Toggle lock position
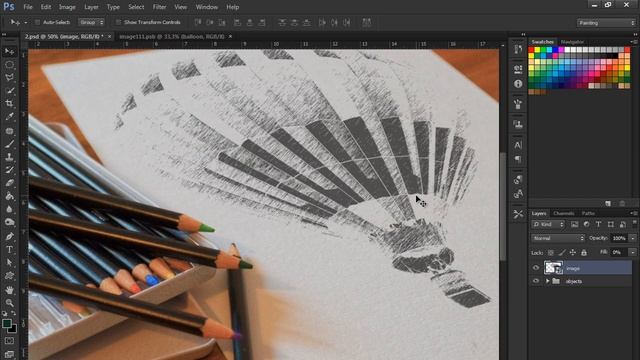 tap(573, 253)
